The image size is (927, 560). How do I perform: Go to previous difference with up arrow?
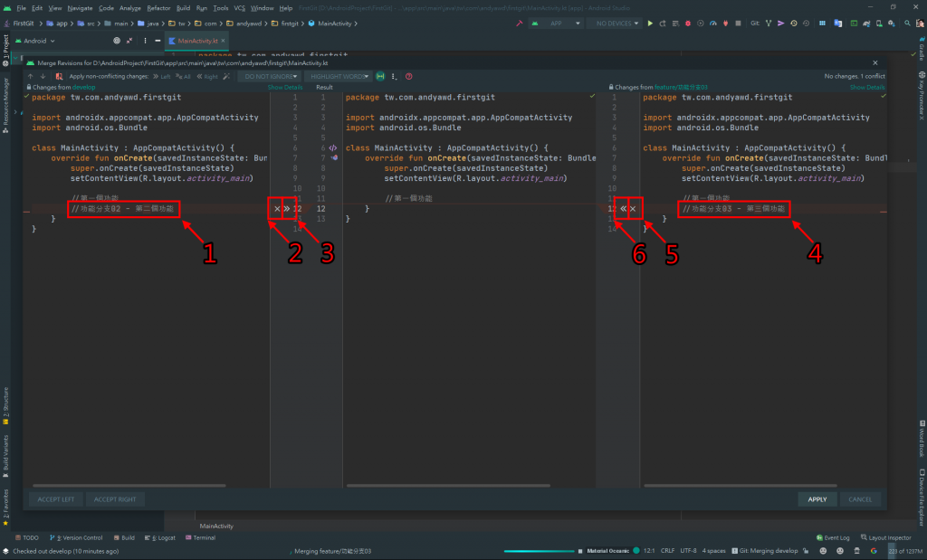pos(30,76)
